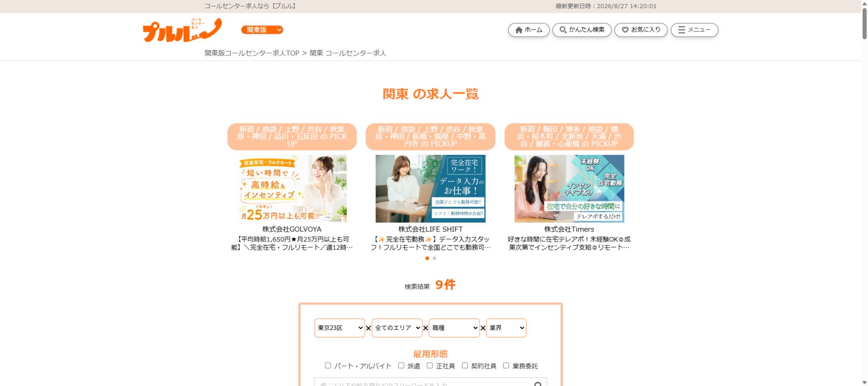Open the 職種 job type dropdown
This screenshot has height=386, width=868.
[454, 328]
